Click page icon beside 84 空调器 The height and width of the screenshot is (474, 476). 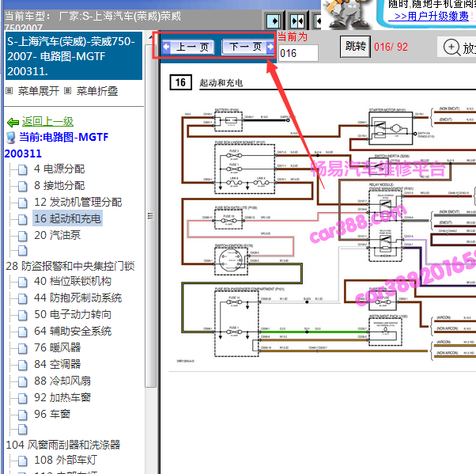tap(23, 365)
